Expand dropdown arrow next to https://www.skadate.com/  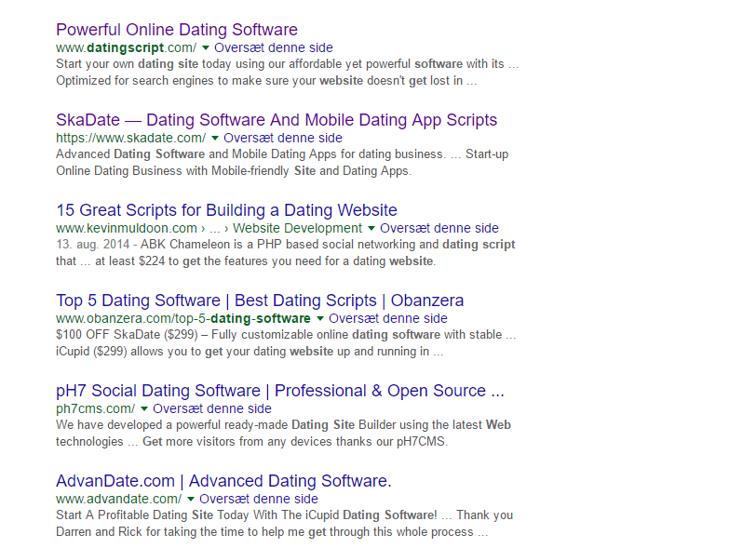215,138
